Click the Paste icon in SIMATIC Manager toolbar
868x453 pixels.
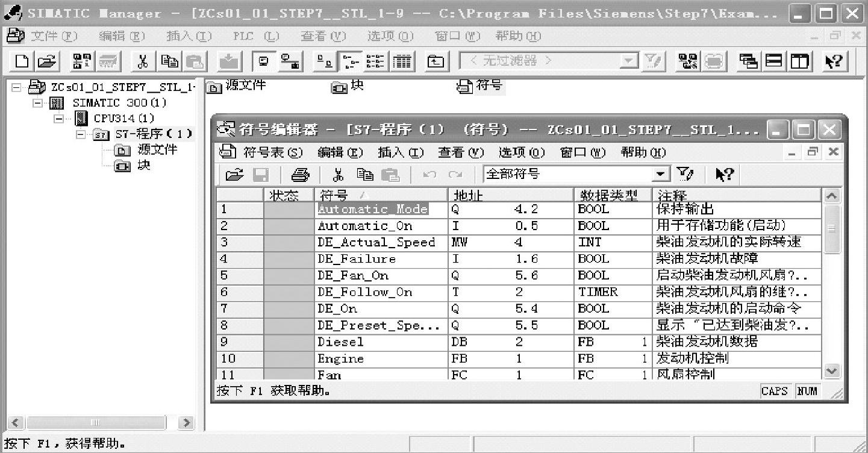click(194, 61)
